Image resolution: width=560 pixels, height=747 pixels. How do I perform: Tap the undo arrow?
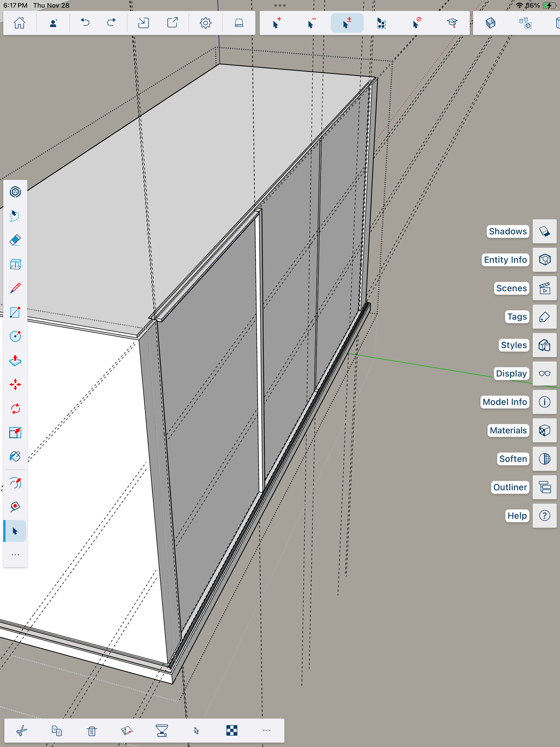(x=85, y=23)
